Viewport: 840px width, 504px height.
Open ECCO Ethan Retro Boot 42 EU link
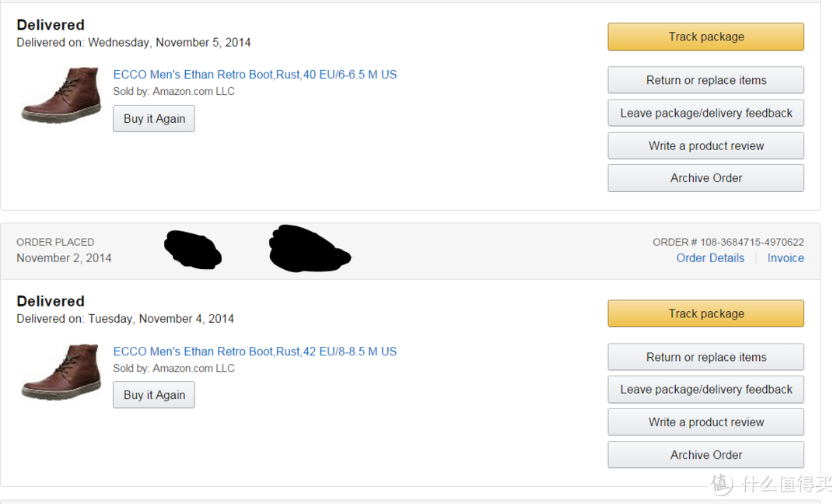coord(255,352)
